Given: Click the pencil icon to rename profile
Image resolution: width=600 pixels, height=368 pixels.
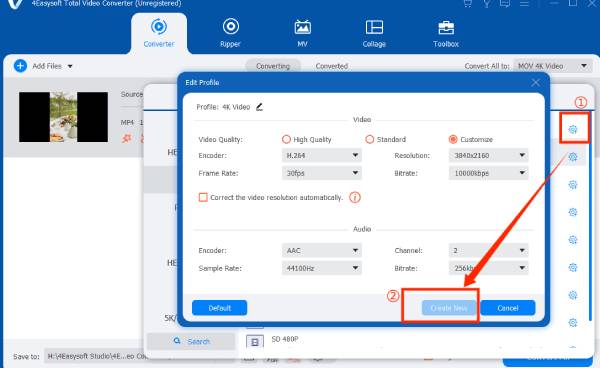Looking at the screenshot, I should click(259, 107).
